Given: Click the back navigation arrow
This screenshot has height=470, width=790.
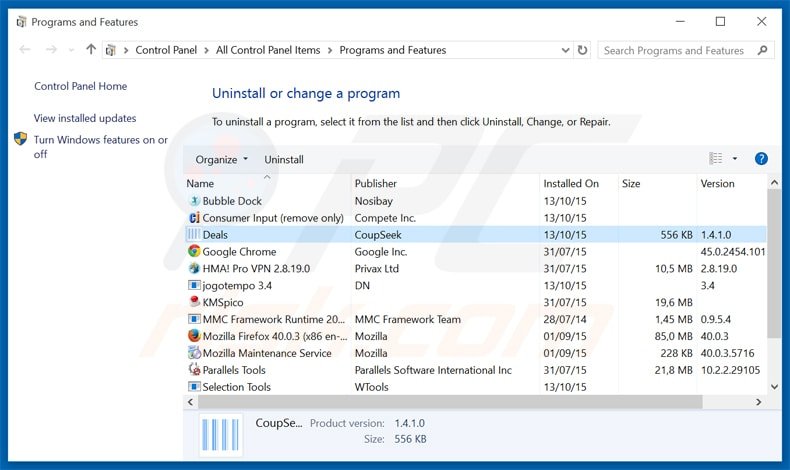Looking at the screenshot, I should (25, 49).
